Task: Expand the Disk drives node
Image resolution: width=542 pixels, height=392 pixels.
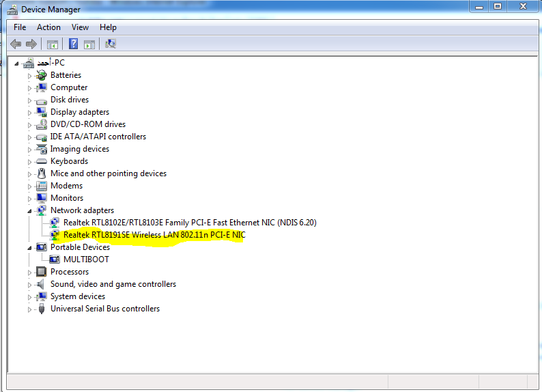Action: (x=29, y=100)
